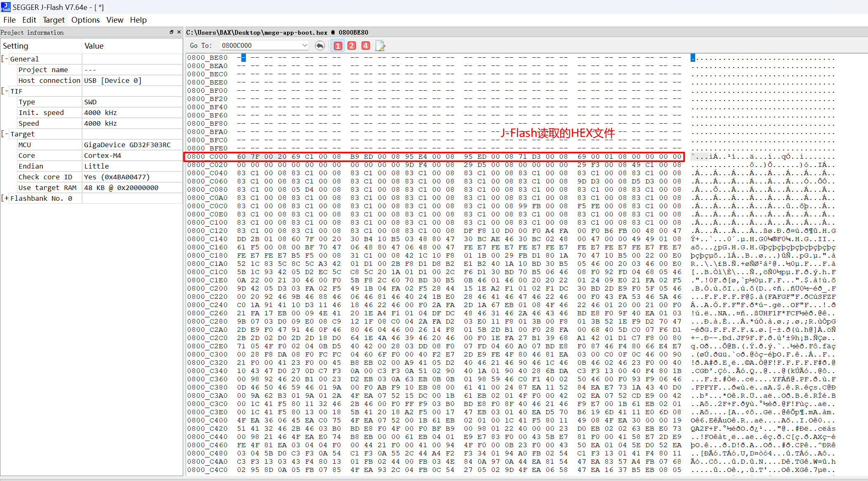Click the highlighted first ASCII cell in row 0800_BE80
868x481 pixels.
(693, 58)
